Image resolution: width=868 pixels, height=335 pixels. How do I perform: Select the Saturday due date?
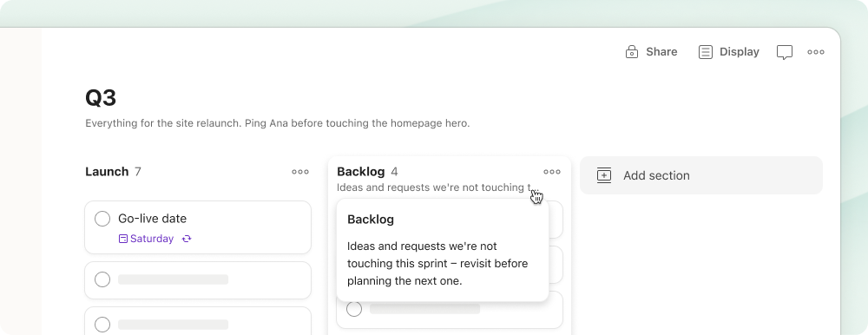coord(152,239)
